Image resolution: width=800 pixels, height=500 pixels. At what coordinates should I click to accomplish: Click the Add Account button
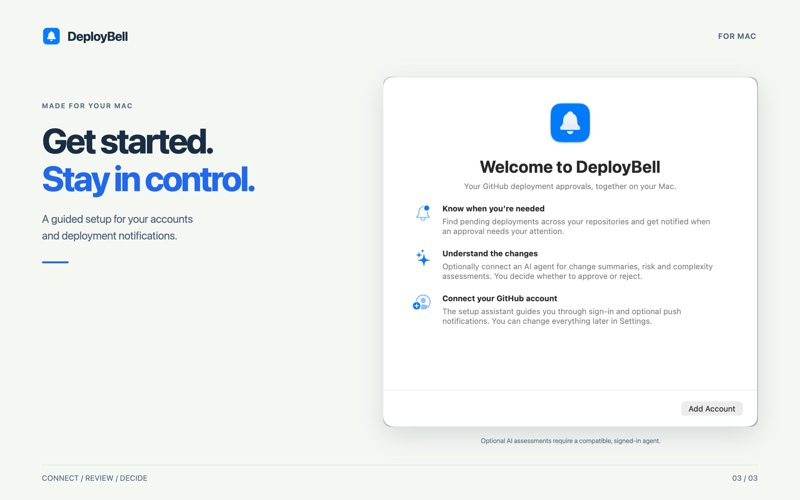(x=712, y=409)
